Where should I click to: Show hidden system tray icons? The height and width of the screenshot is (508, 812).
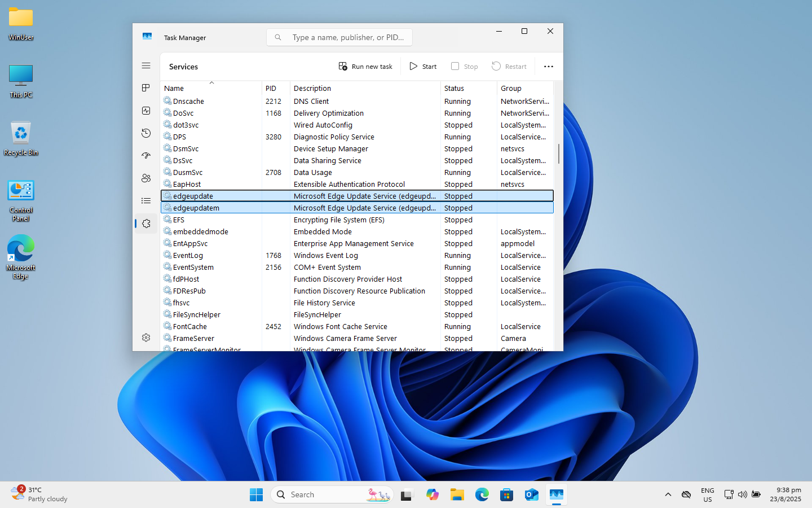pos(668,494)
